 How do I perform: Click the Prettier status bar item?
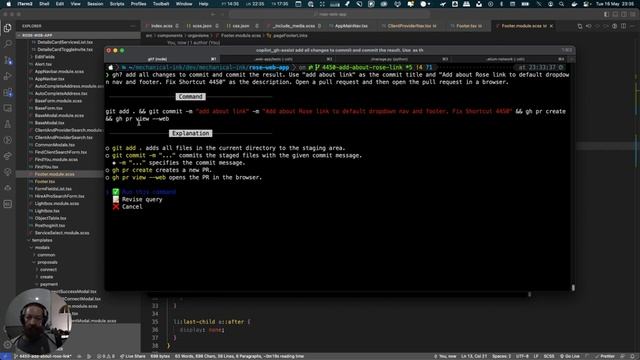605,356
